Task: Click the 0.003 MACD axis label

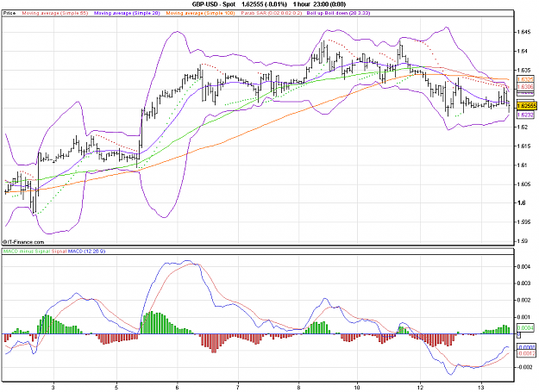Action: (523, 283)
